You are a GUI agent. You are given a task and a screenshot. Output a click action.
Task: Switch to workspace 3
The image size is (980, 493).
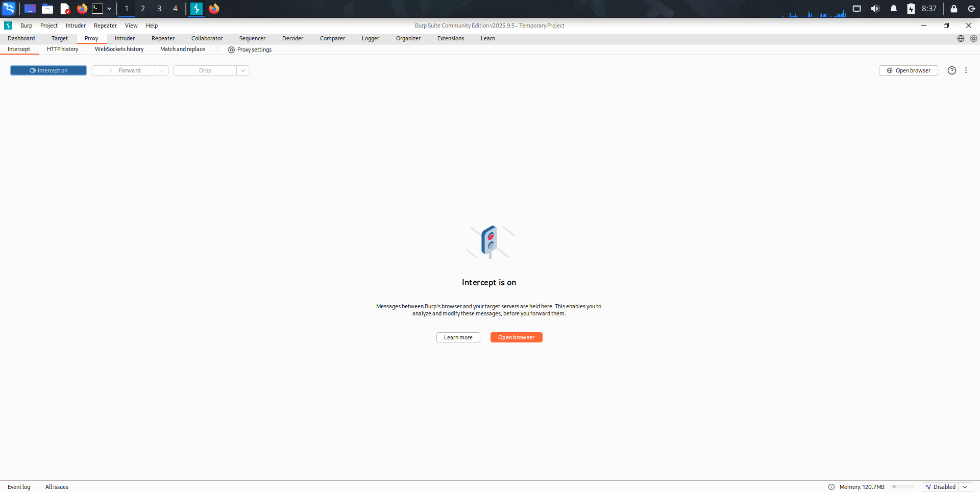click(159, 9)
